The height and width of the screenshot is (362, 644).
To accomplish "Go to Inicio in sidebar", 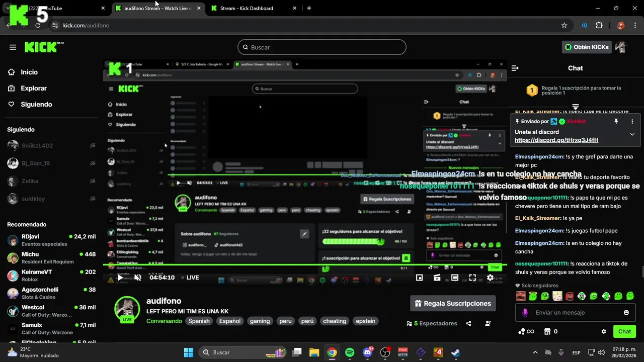I will tap(29, 72).
